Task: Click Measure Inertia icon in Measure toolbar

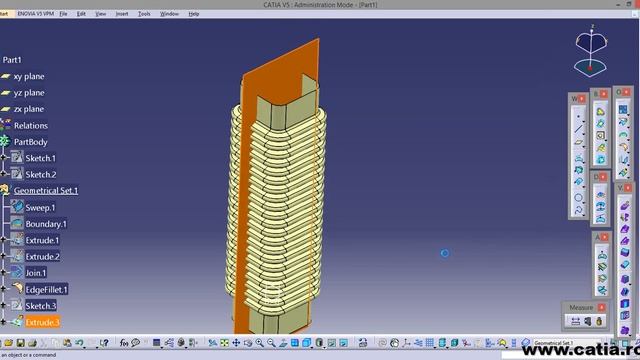Action: pyautogui.click(x=599, y=321)
